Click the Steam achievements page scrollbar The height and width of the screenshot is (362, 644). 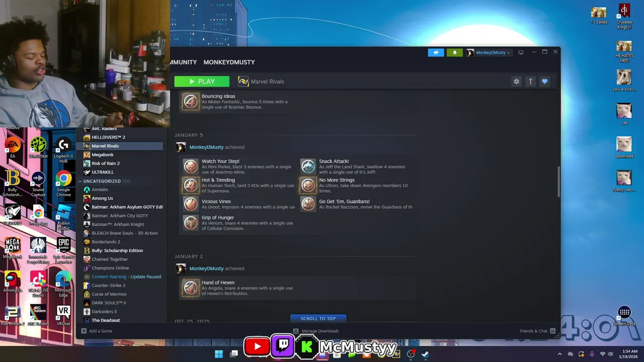click(558, 182)
